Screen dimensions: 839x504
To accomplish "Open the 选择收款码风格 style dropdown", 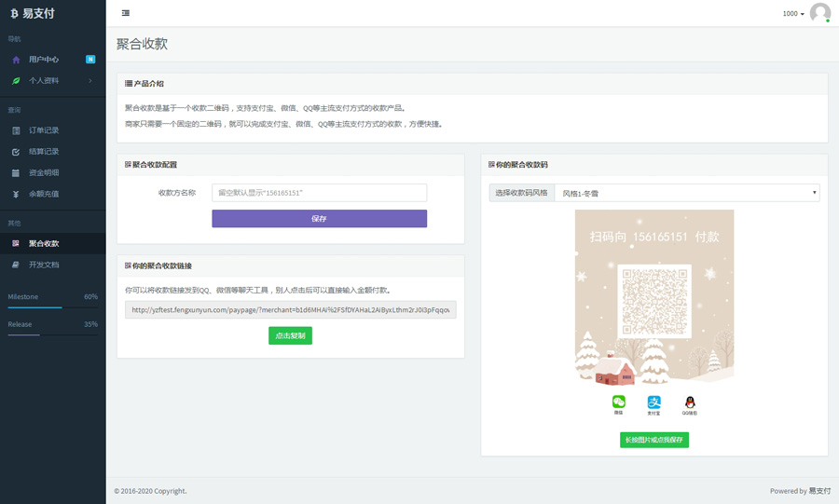I will [x=686, y=193].
